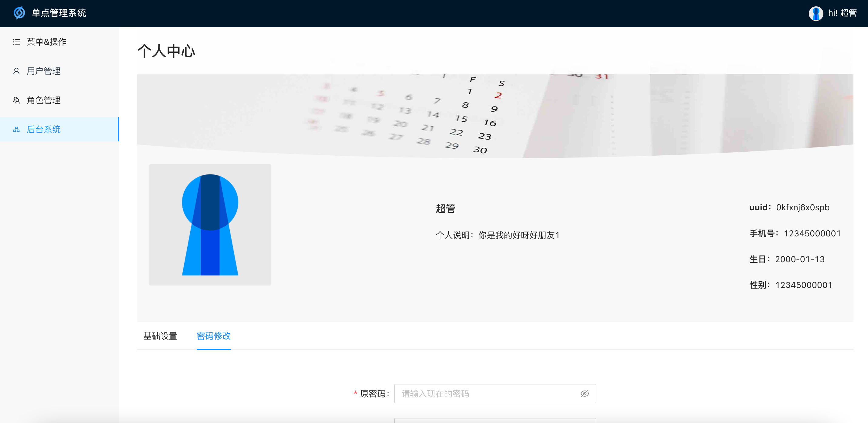Toggle password visibility eye in 原密码 field

(x=585, y=393)
